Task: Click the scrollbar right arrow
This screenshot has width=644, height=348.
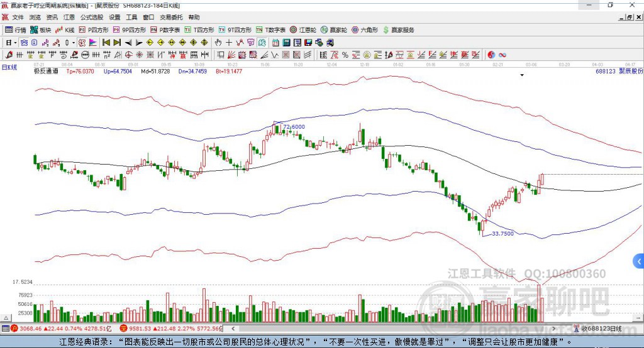Action: point(553,329)
